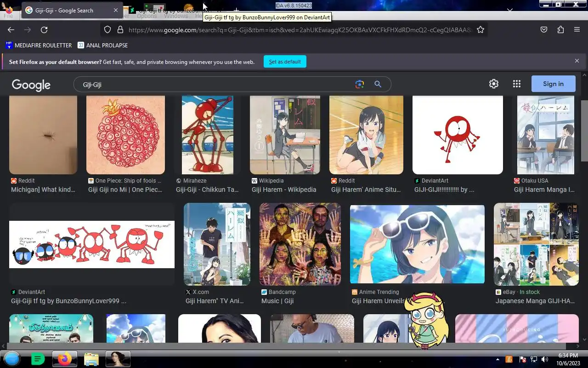
Task: Open the X.com Giji Harem TV anime image
Action: click(x=217, y=244)
